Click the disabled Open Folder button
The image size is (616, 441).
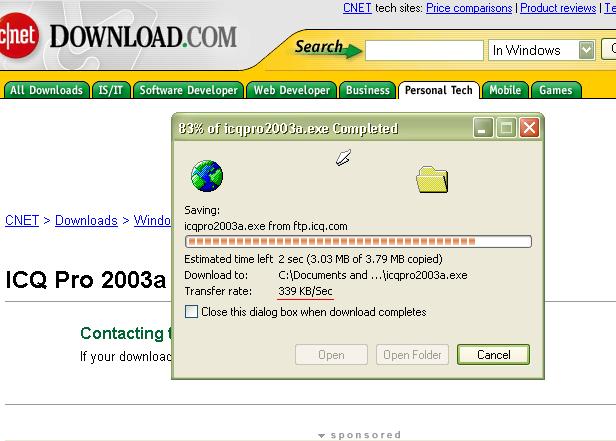[x=412, y=355]
